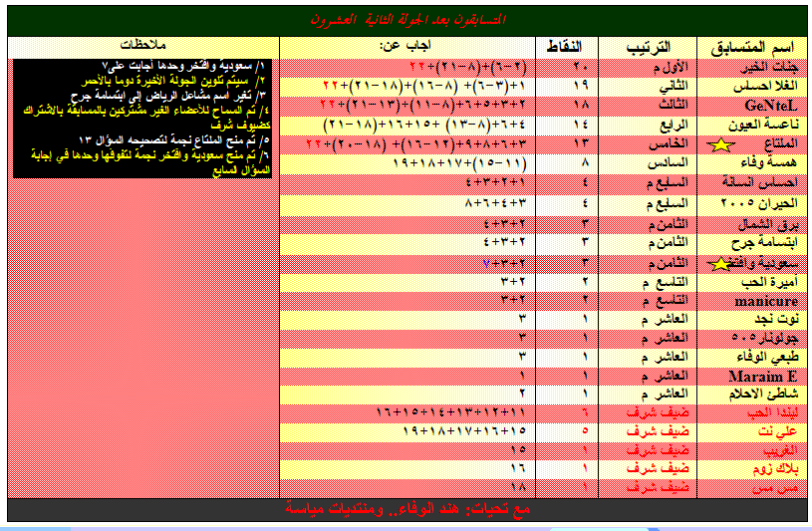Image resolution: width=812 pixels, height=531 pixels.
Task: Select contestant manicure in the table
Action: (766, 300)
